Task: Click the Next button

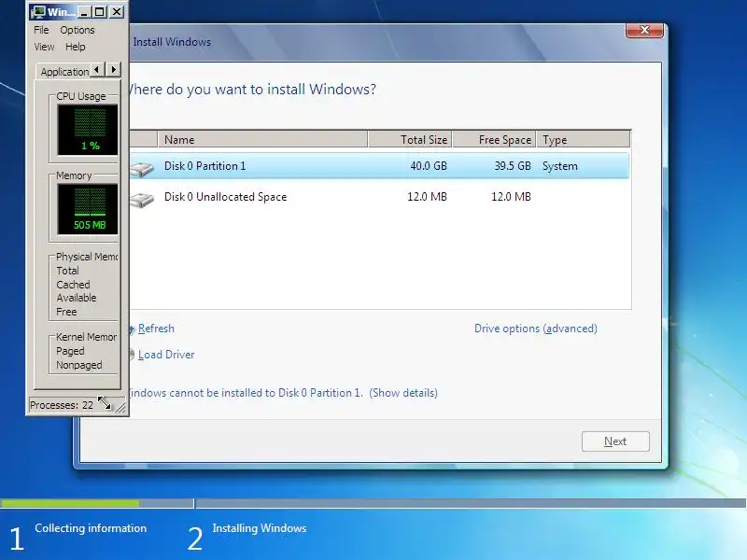Action: (x=615, y=441)
